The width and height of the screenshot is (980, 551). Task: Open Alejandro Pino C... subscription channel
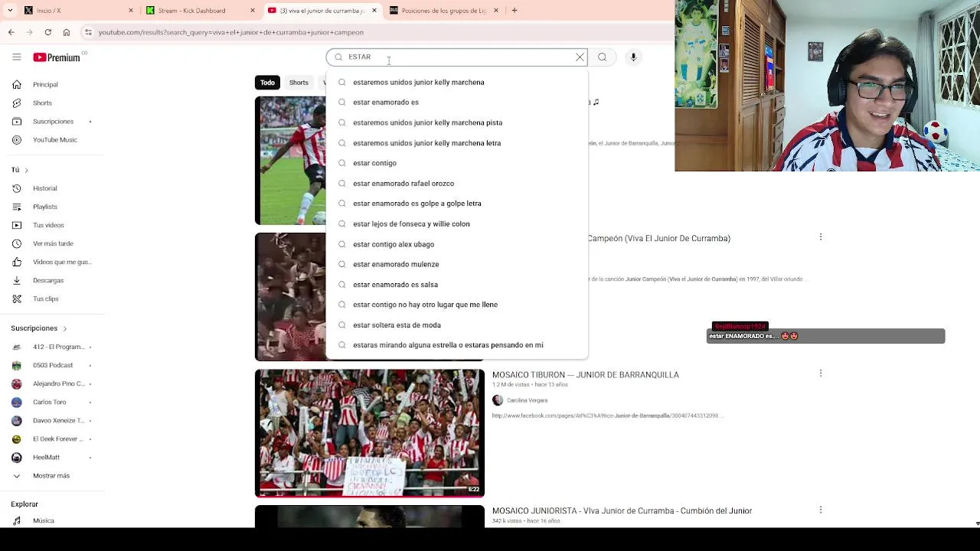pos(52,383)
